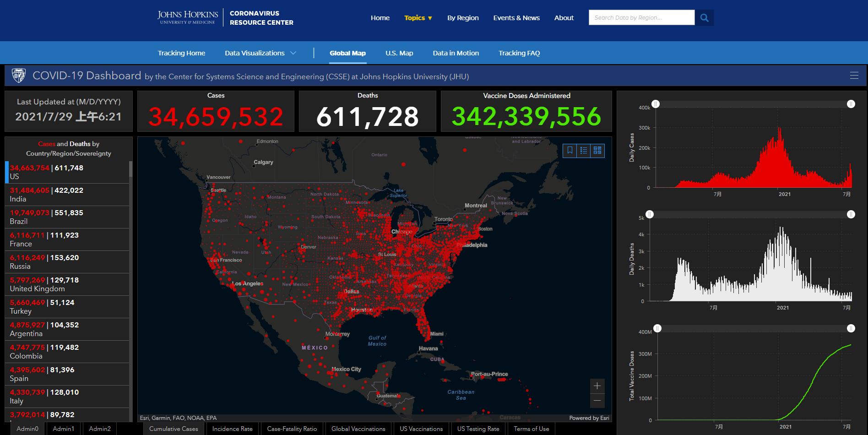Viewport: 868px width, 435px height.
Task: Click the total Cases number 34,659,532
Action: coord(216,116)
